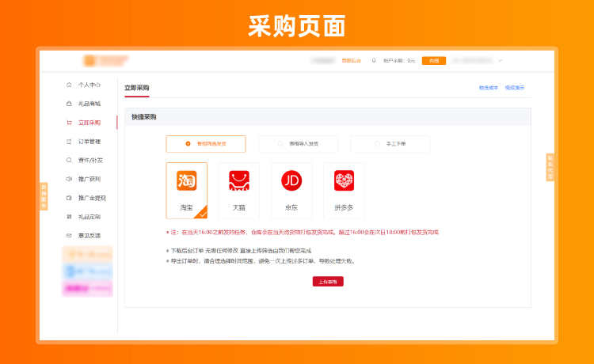Select the 手工下单 radio option
Screen dimensions: 594x364
point(390,144)
